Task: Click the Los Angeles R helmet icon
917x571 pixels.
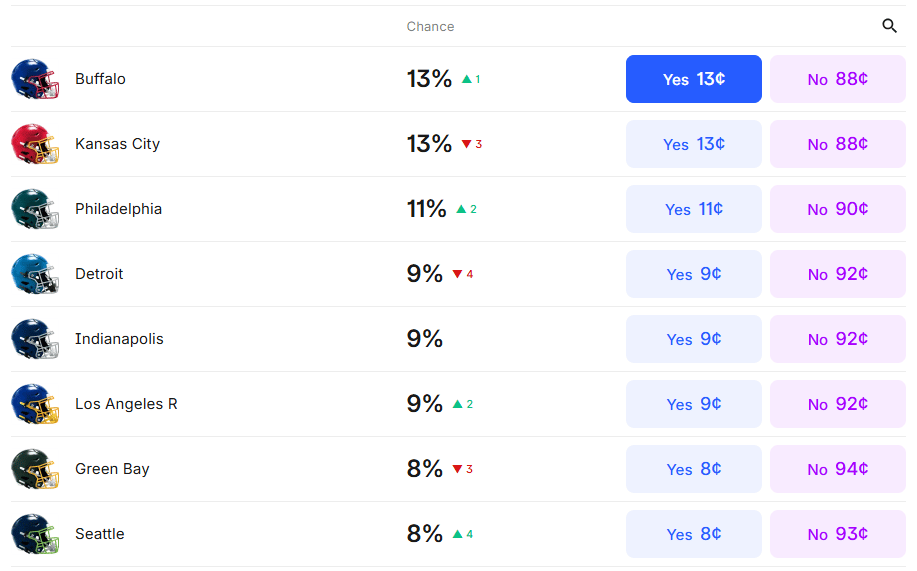Action: pos(35,404)
